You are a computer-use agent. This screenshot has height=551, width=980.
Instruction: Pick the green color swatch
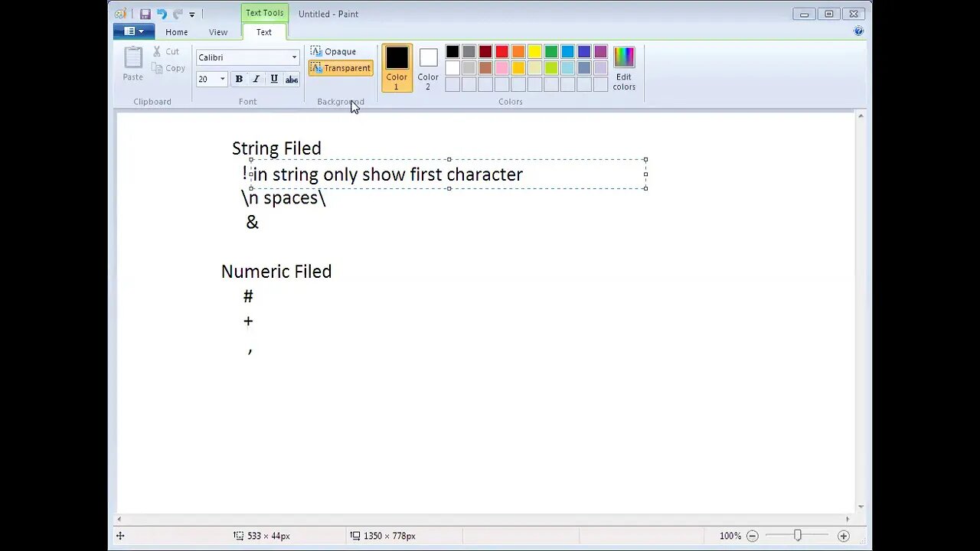(x=551, y=52)
